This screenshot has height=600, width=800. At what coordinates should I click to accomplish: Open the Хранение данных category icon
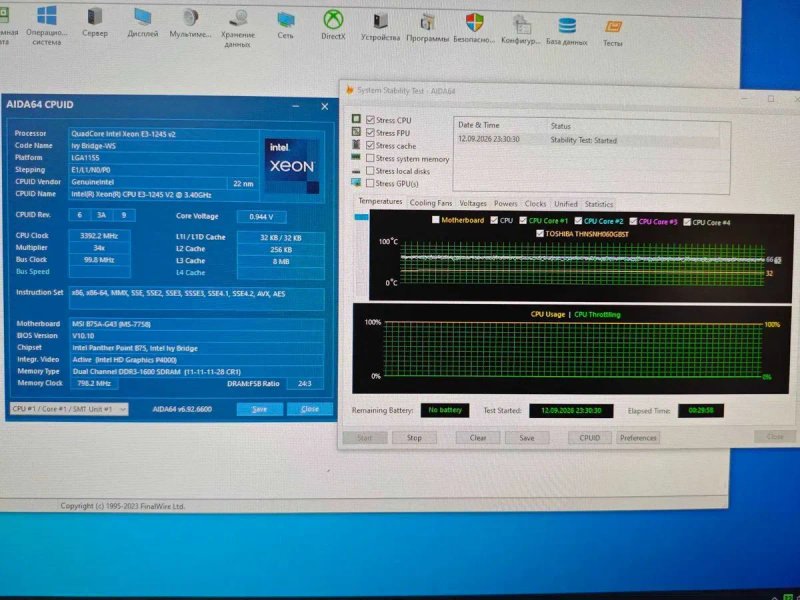(238, 18)
